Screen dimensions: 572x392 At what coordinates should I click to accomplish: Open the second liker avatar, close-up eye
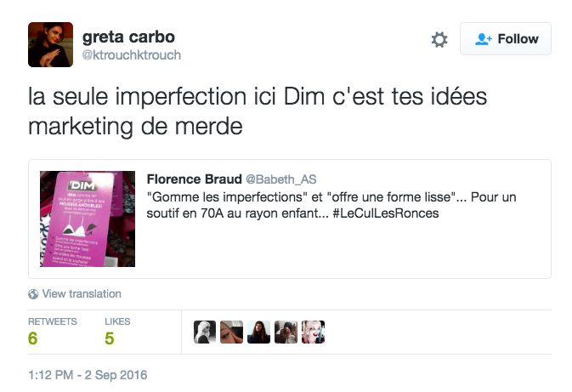(232, 332)
